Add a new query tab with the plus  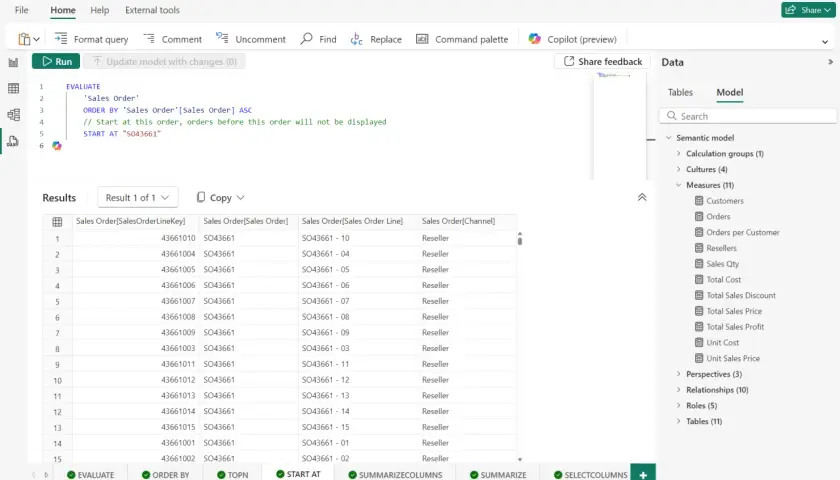643,475
